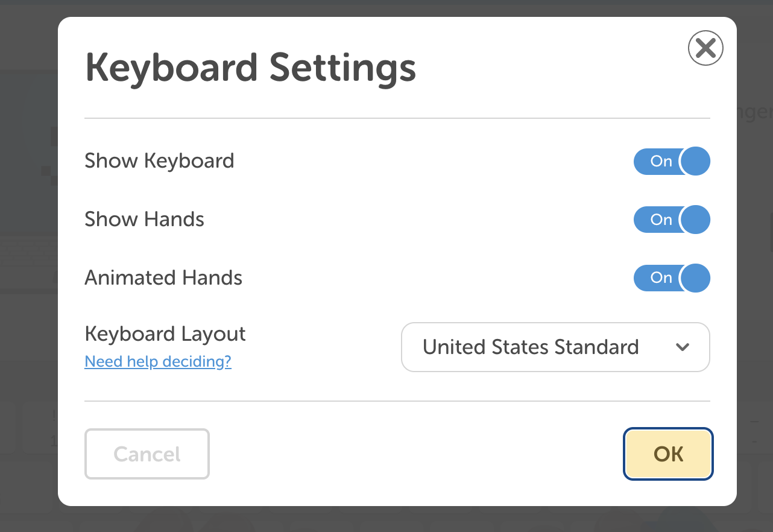Toggle the Show Keyboard switch
The width and height of the screenshot is (773, 532).
point(672,161)
